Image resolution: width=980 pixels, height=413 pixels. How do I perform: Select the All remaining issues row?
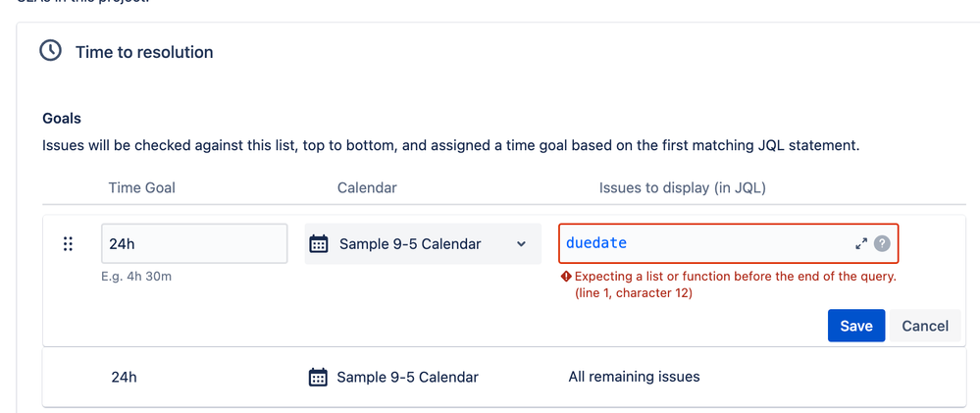[504, 378]
